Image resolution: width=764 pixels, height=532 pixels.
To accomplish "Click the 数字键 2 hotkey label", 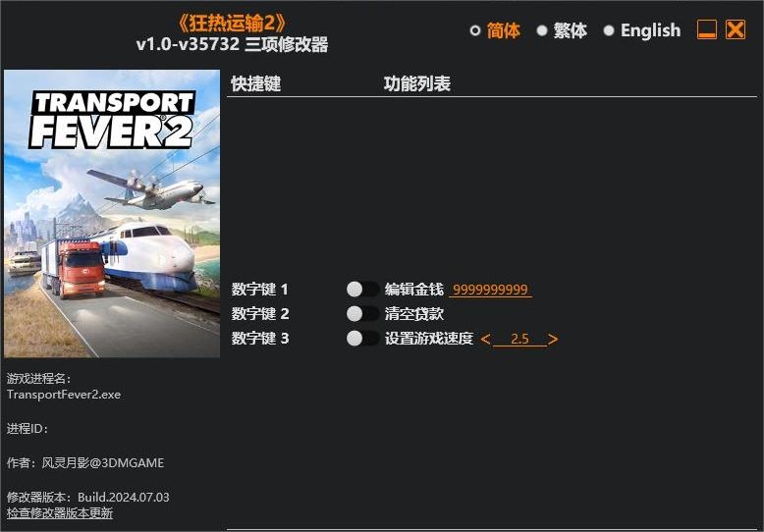I will coord(260,314).
